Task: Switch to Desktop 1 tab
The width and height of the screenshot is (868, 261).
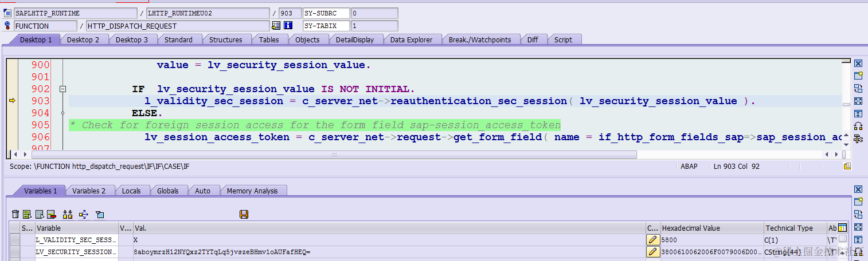Action: click(36, 39)
